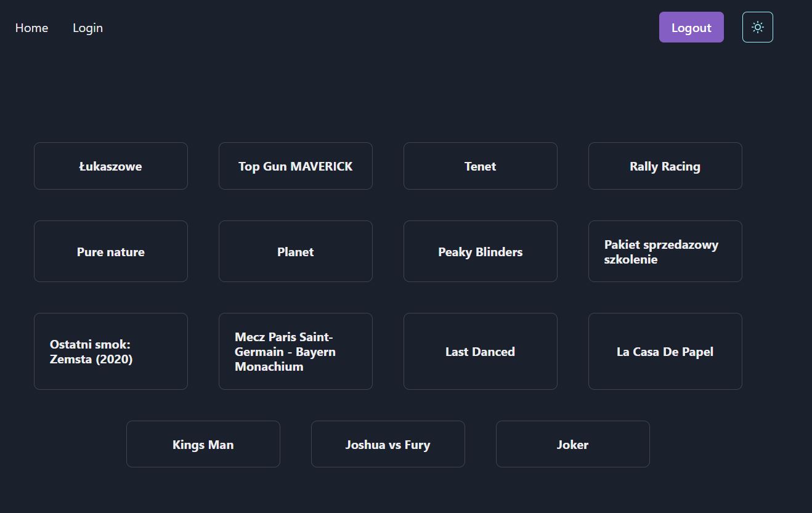Open the Łukaszowe tile

(111, 166)
